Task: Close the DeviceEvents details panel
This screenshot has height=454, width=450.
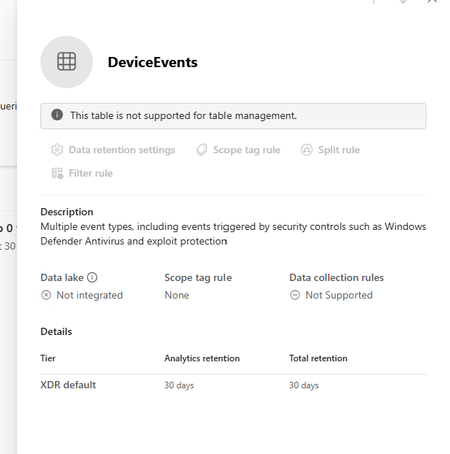Action: pos(432,1)
